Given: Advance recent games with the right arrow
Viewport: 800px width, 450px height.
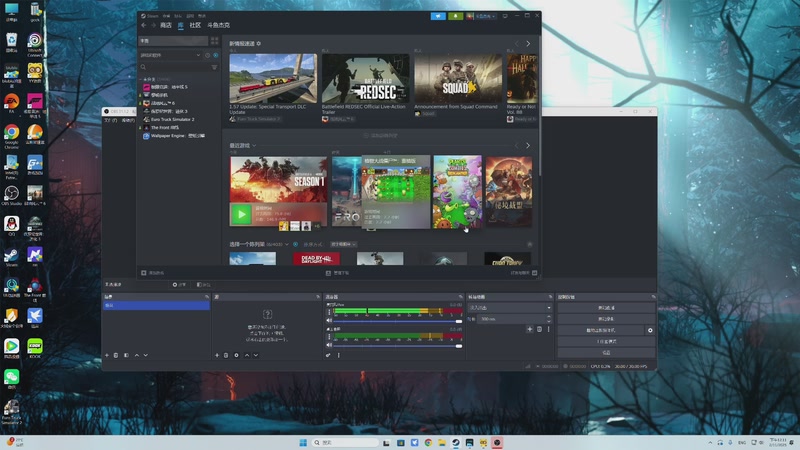Looking at the screenshot, I should pos(528,146).
